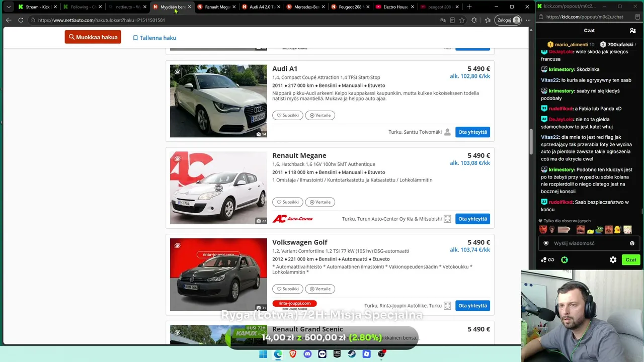The height and width of the screenshot is (362, 644).
Task: Open the Volkswagen Golf listing title
Action: (300, 242)
